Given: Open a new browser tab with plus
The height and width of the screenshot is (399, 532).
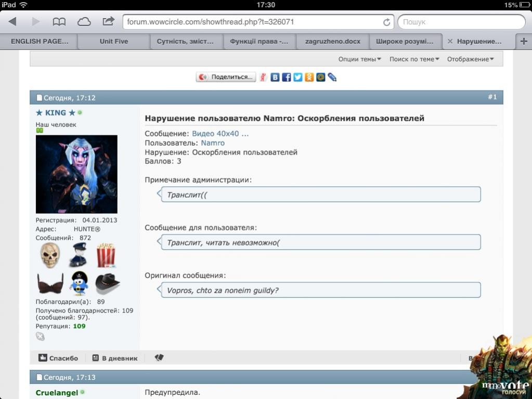Looking at the screenshot, I should (x=523, y=42).
